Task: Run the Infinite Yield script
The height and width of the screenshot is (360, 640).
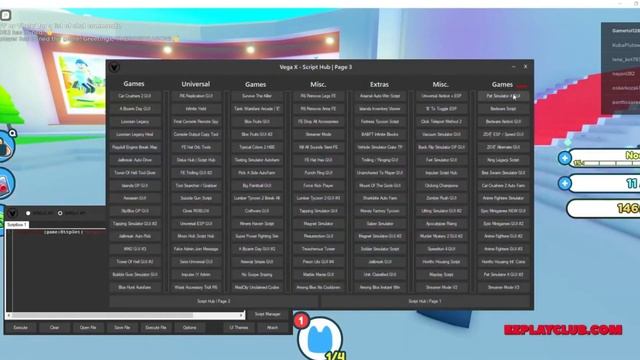Action: coord(196,109)
